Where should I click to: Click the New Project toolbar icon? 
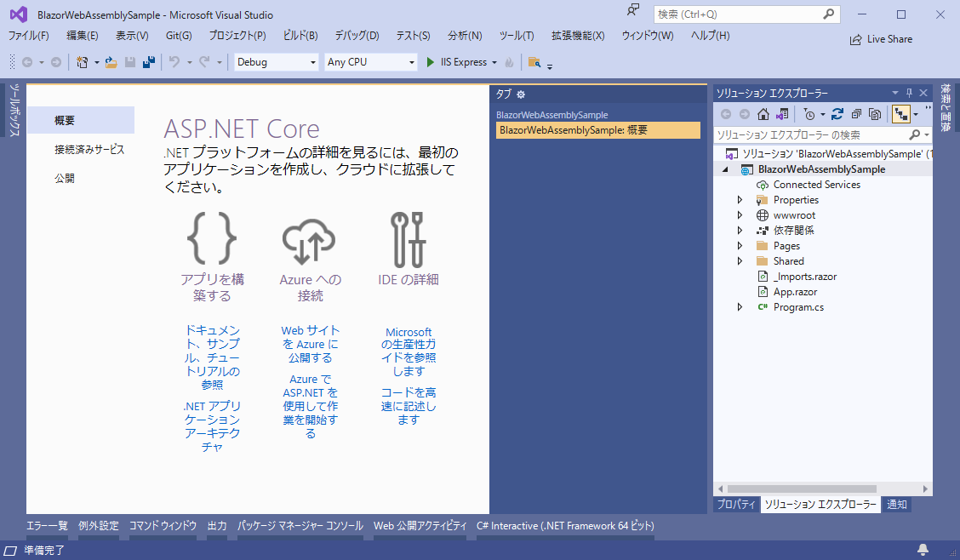[x=82, y=62]
